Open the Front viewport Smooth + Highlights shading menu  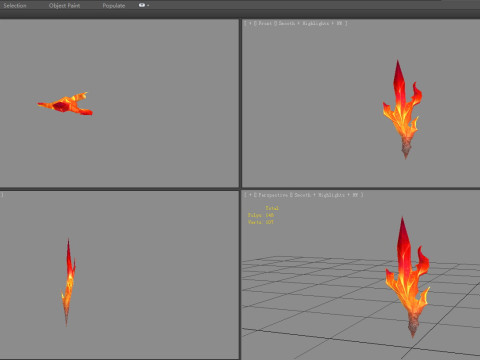311,23
